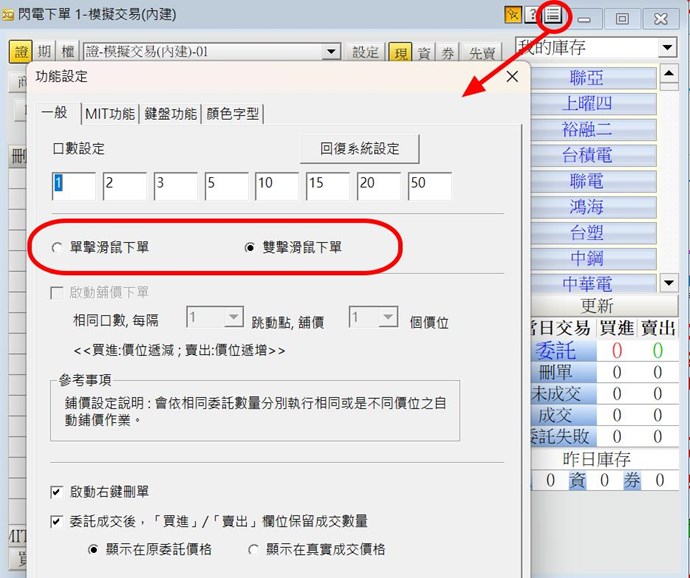
Task: Choose 顯示在真實成交價格 radio option
Action: point(254,549)
